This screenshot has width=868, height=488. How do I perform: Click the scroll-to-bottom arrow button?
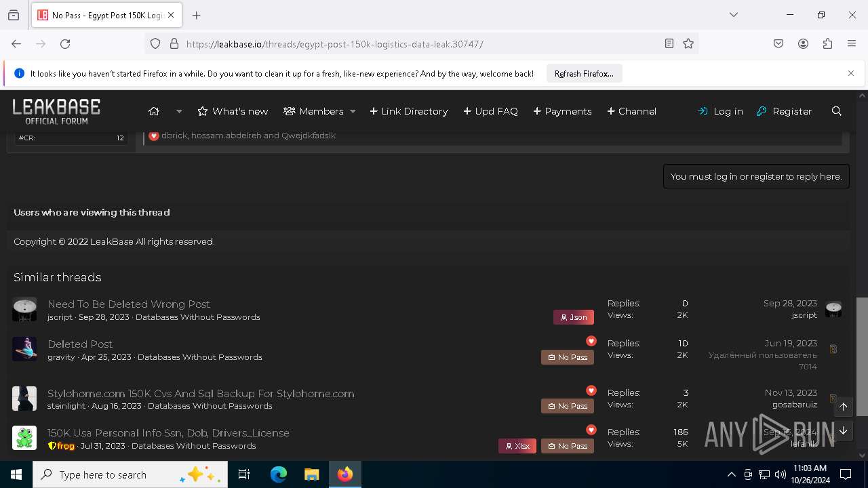pyautogui.click(x=843, y=431)
